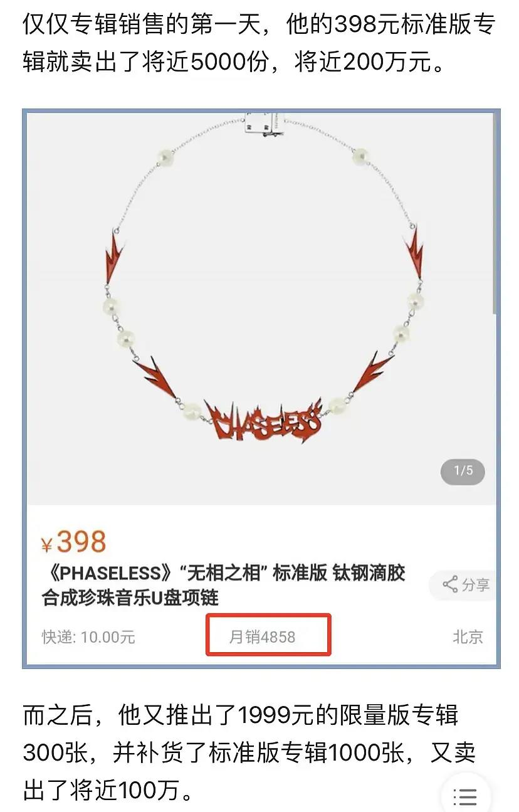
Task: Tap the share icon beside 分享
Action: click(449, 585)
